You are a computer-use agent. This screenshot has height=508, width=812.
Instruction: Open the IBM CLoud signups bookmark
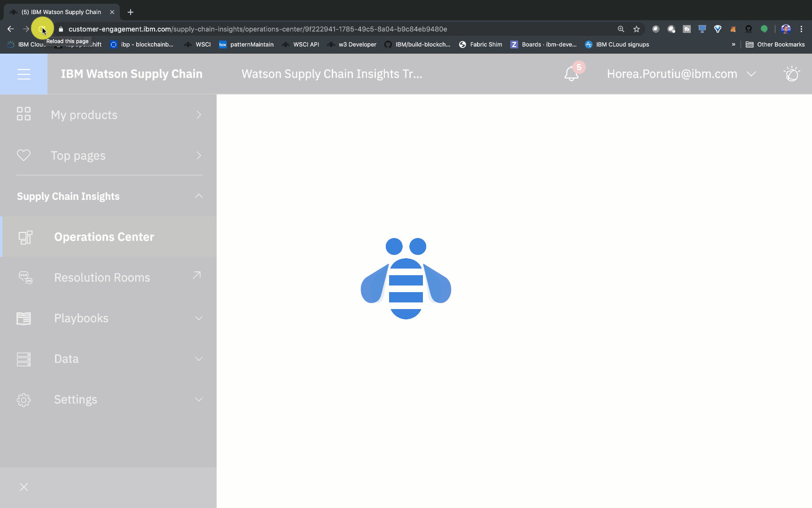[x=617, y=45]
